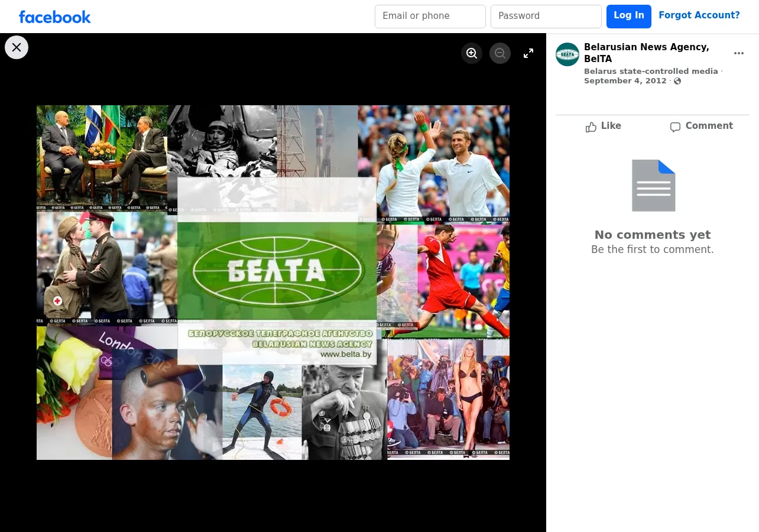Image resolution: width=759 pixels, height=532 pixels.
Task: Focus the Email or phone field
Action: 430,17
